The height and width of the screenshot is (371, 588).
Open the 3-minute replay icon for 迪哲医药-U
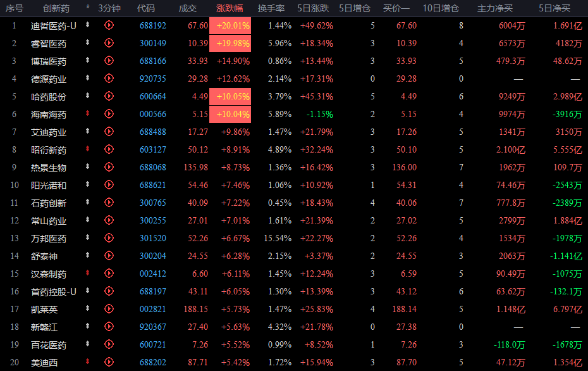(x=109, y=25)
